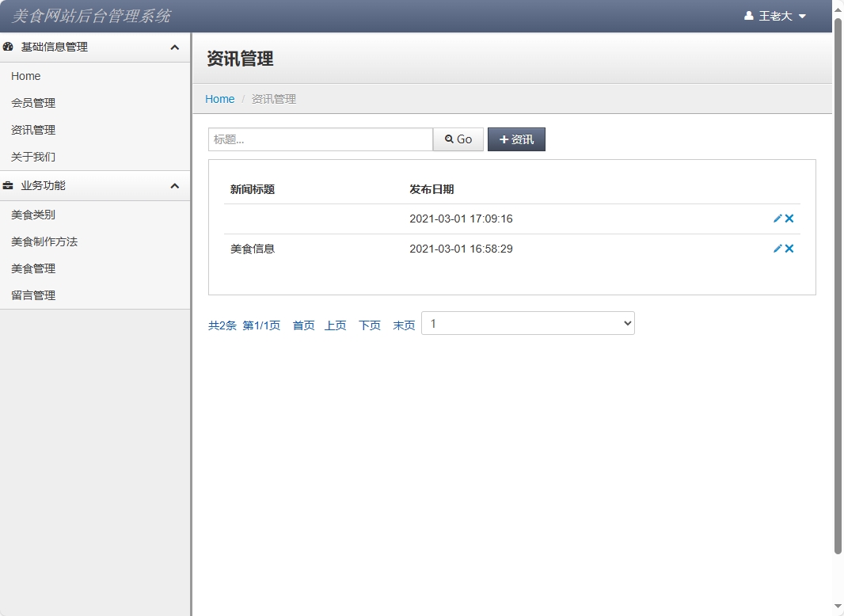Click the 标题 search input field

point(320,139)
